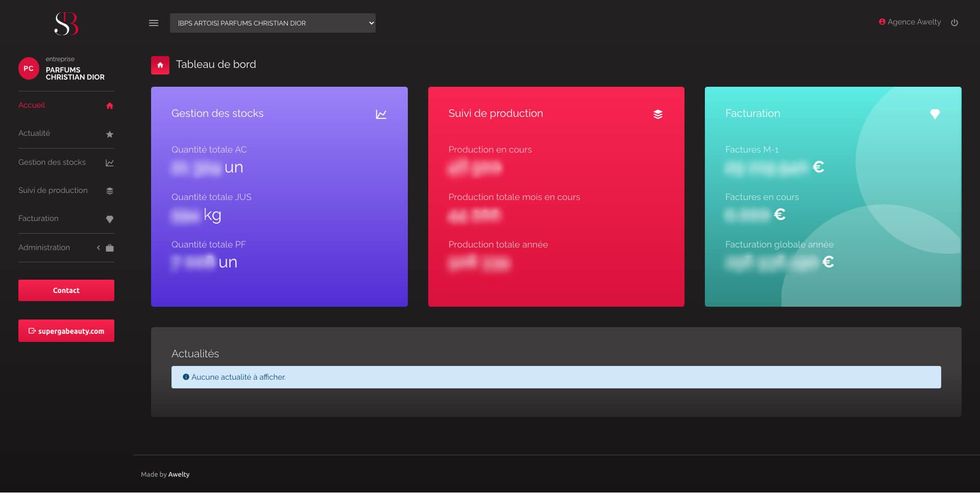Viewport: 980px width, 493px height.
Task: Select the Factures en cours label
Action: [762, 197]
